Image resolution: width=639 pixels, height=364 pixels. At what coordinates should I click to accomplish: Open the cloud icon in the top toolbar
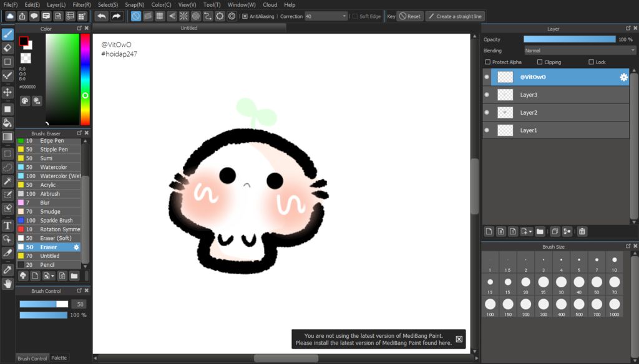point(10,16)
